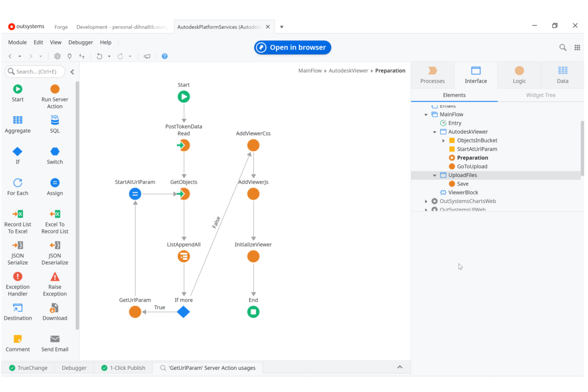This screenshot has width=588, height=392.
Task: Pick the SQL tool
Action: click(x=55, y=124)
